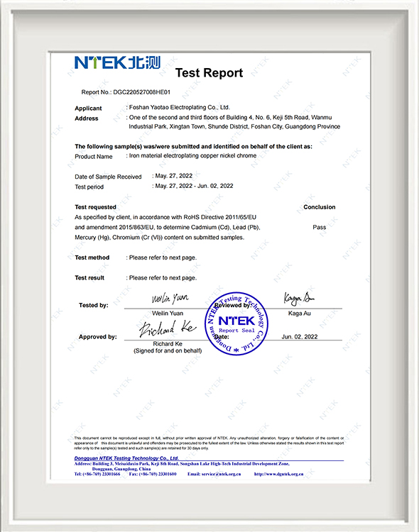Viewport: 419px width, 532px height.
Task: Click Weilin Yuan handwritten signature
Action: pos(170,298)
